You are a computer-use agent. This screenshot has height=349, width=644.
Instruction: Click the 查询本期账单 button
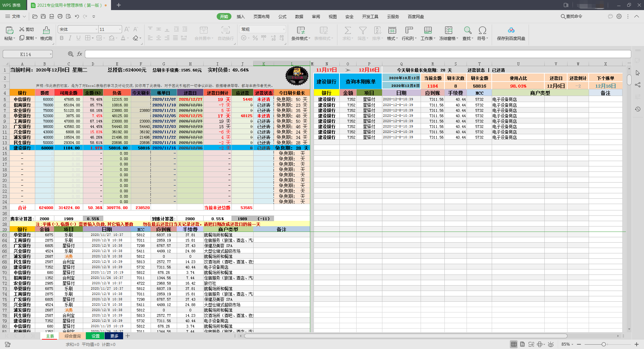361,82
